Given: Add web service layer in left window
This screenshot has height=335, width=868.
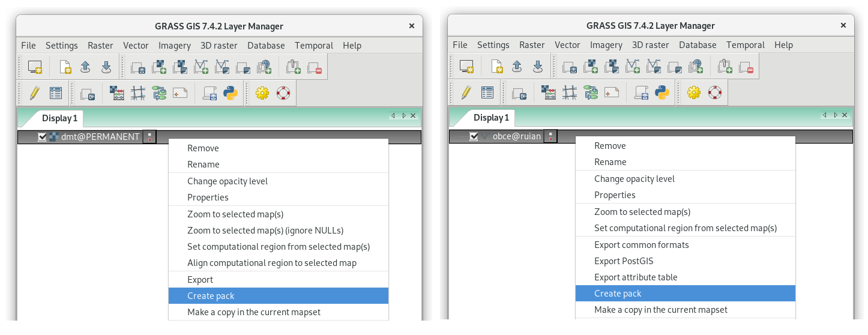Looking at the screenshot, I should point(264,67).
